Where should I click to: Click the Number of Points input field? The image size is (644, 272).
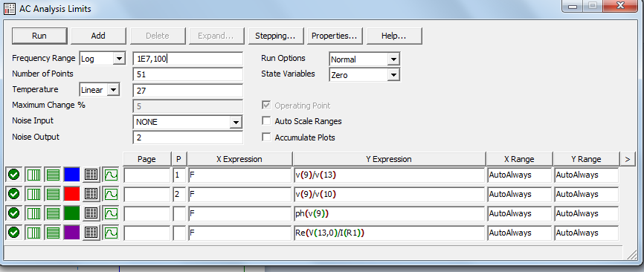187,74
